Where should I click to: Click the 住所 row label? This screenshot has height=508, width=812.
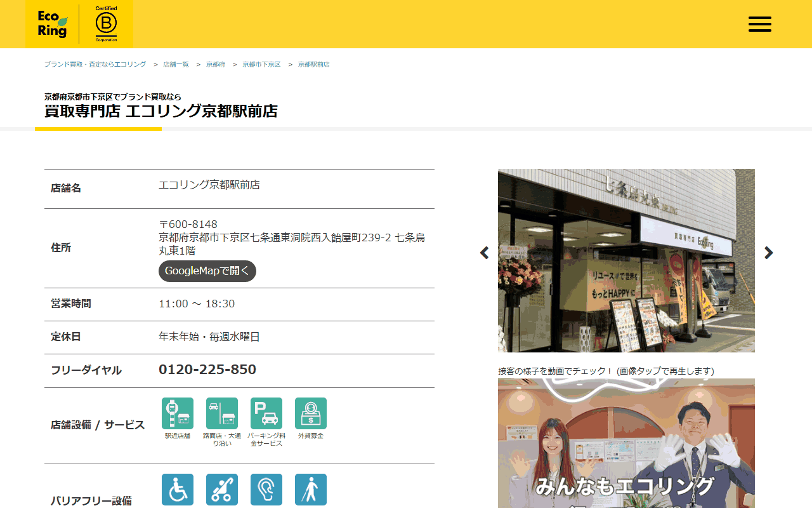(x=61, y=248)
